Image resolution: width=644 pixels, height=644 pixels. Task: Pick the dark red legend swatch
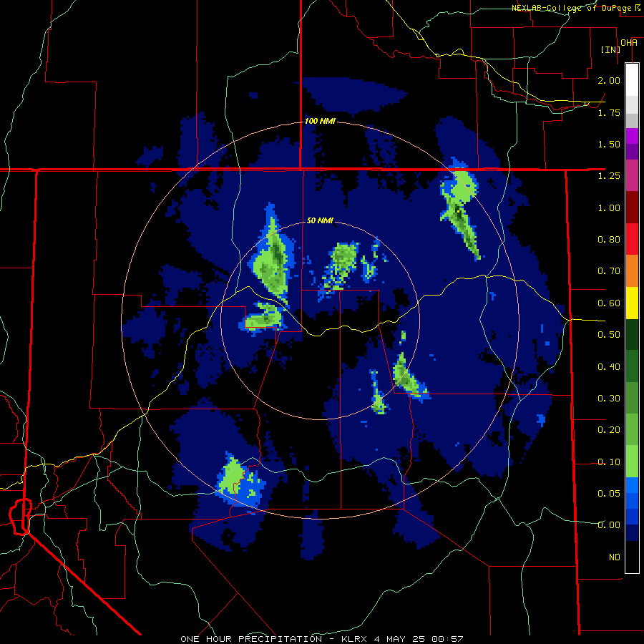coord(632,208)
